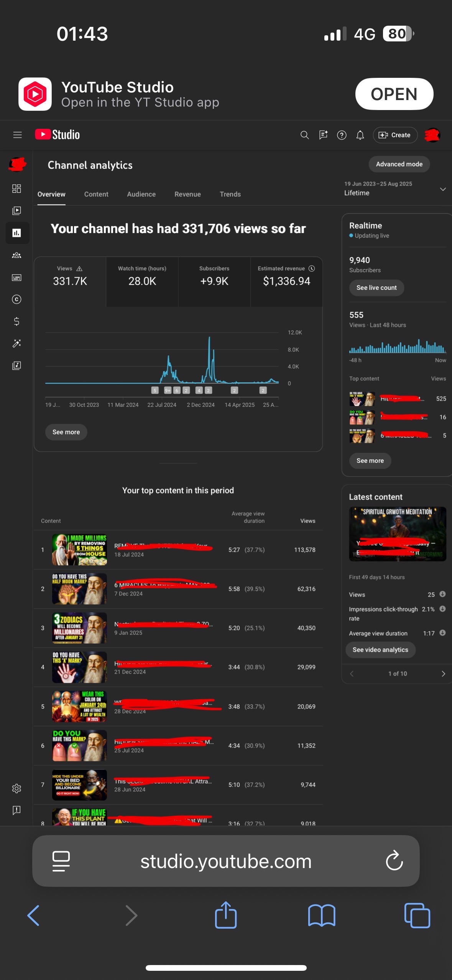Reload the page with Safari refresh icon
This screenshot has width=452, height=980.
(394, 861)
